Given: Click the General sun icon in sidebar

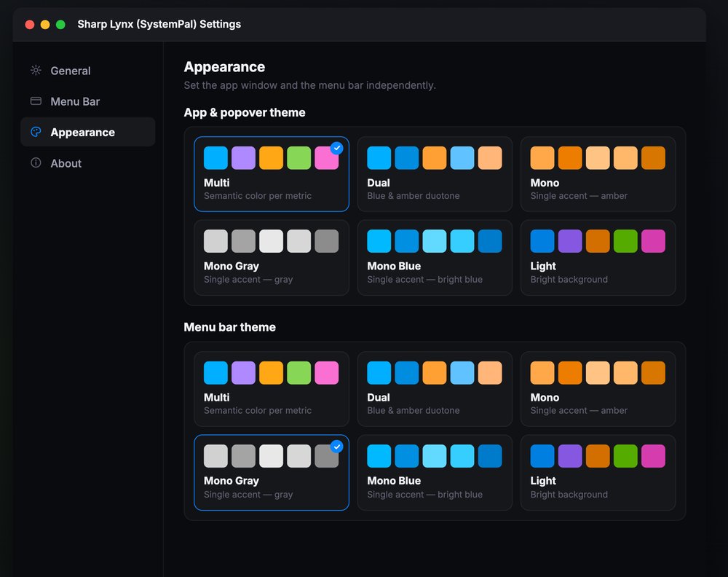Looking at the screenshot, I should coord(36,70).
